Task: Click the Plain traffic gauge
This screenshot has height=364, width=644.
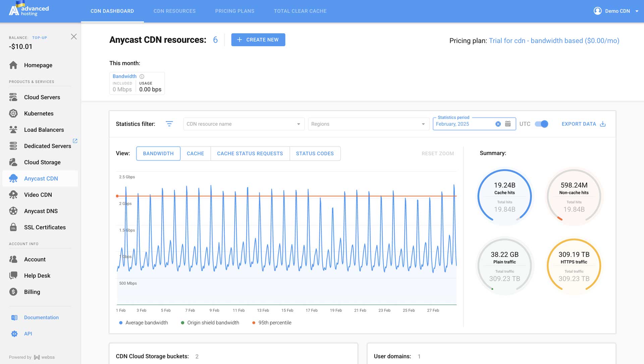Action: point(504,266)
